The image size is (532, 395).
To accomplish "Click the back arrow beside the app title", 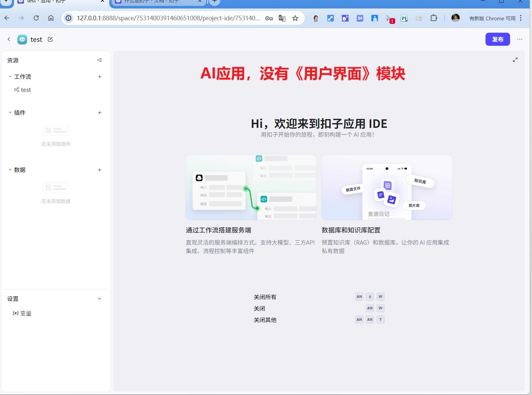I will point(9,39).
